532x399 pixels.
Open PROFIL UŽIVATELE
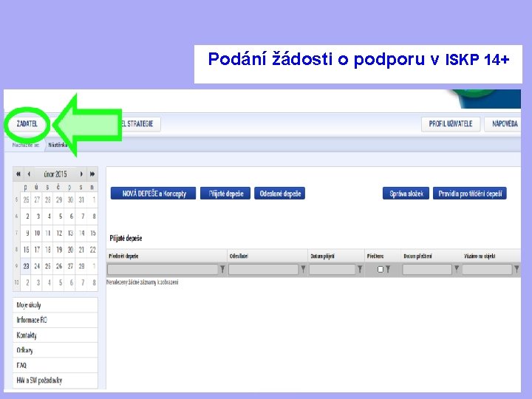click(451, 124)
